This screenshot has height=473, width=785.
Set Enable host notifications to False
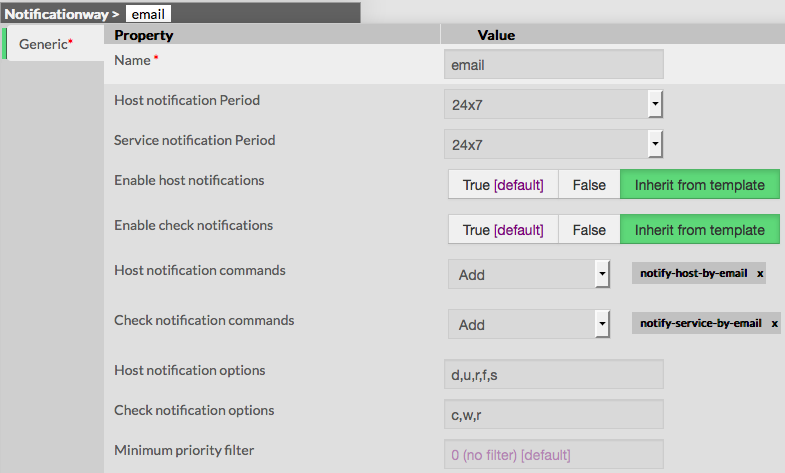589,185
